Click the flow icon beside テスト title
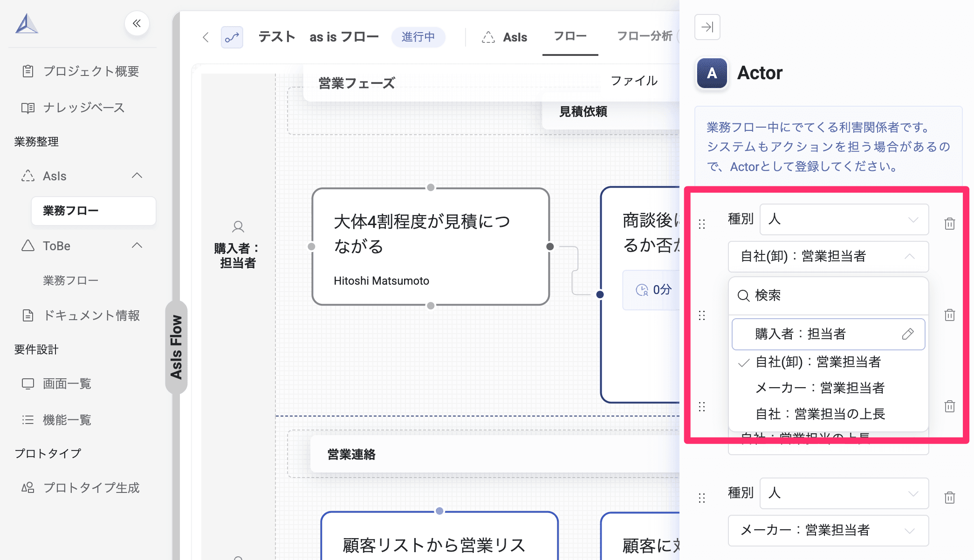This screenshot has height=560, width=974. (x=232, y=37)
